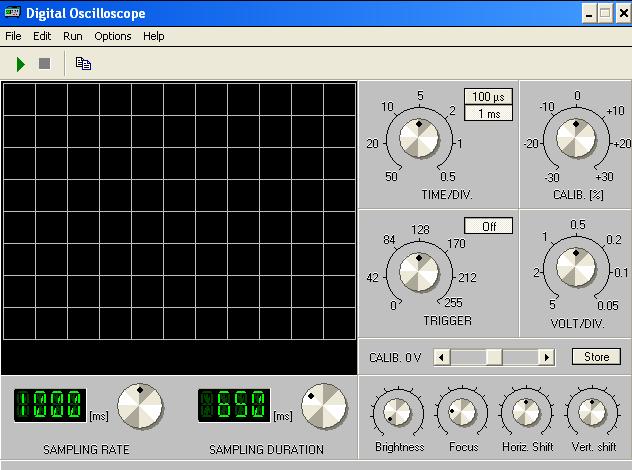This screenshot has height=470, width=632.
Task: Select the 100 µs time unit
Action: (x=489, y=97)
